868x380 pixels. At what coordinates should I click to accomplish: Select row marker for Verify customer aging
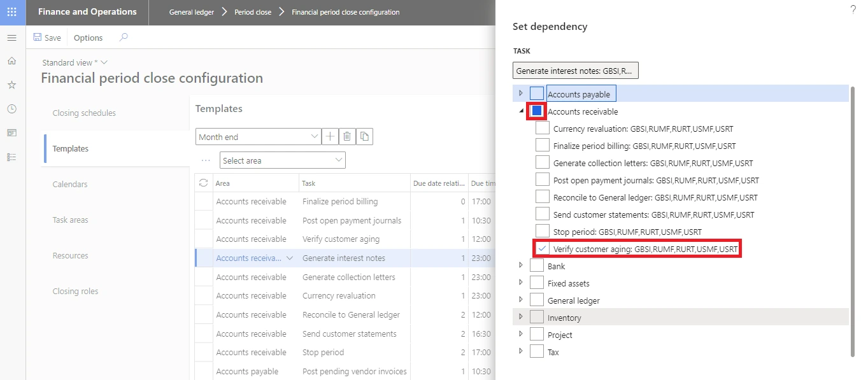pyautogui.click(x=204, y=239)
